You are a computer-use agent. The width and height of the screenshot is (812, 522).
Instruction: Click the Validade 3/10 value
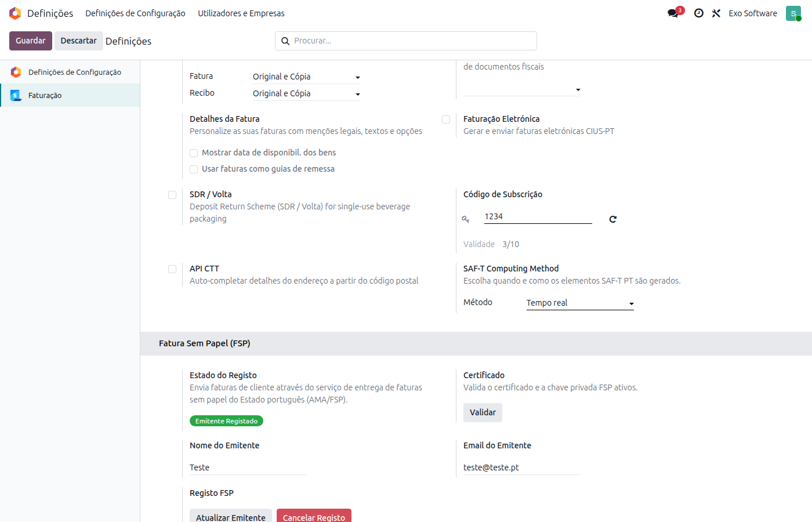[x=511, y=244]
